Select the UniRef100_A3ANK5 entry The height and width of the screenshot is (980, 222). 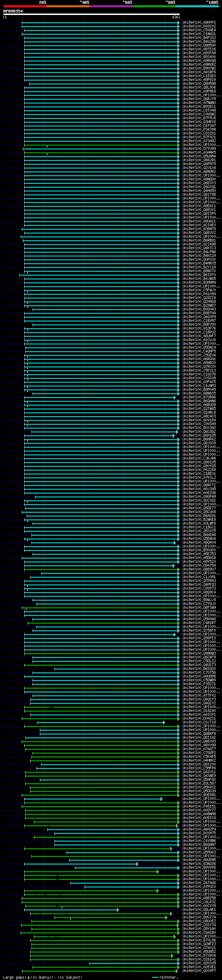[x=199, y=153]
